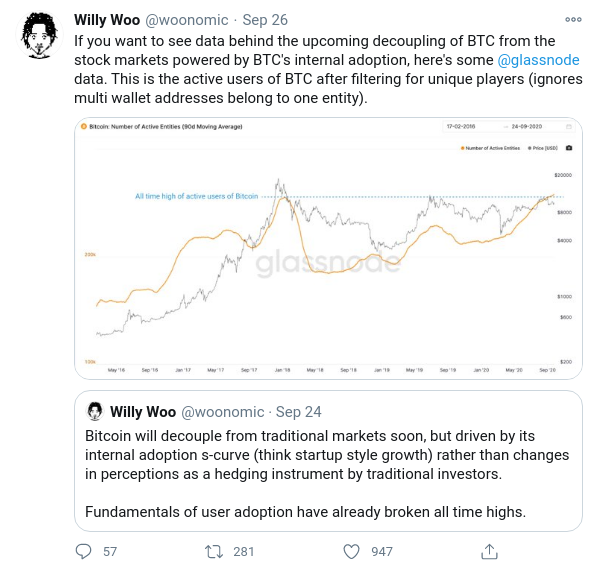
Task: Open the calendar icon in date range box
Action: (x=569, y=127)
